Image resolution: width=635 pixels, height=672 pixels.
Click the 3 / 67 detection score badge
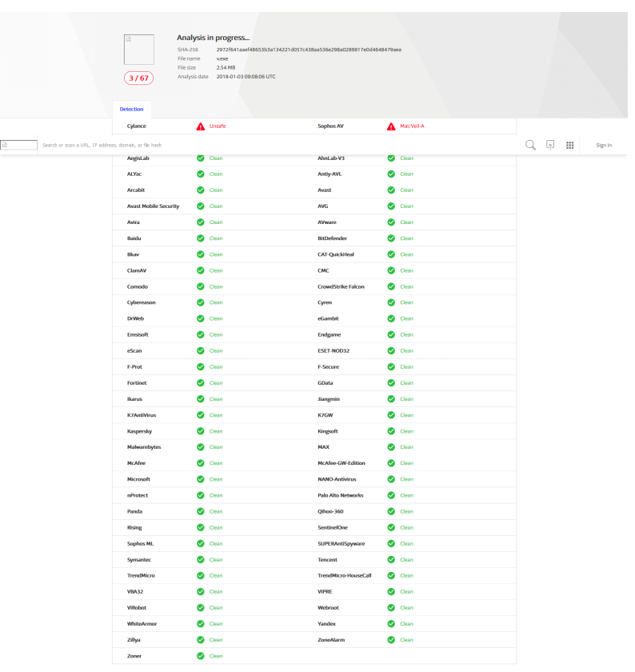[140, 79]
